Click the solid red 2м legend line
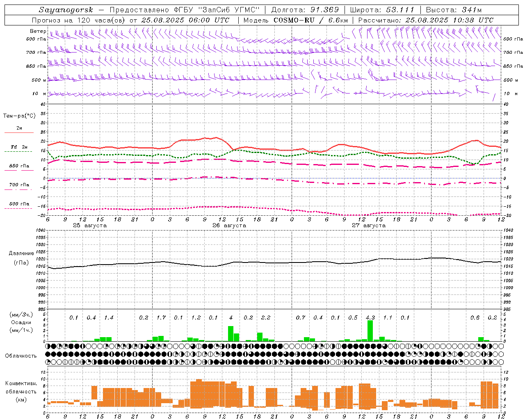The image size is (525, 420). pyautogui.click(x=19, y=132)
